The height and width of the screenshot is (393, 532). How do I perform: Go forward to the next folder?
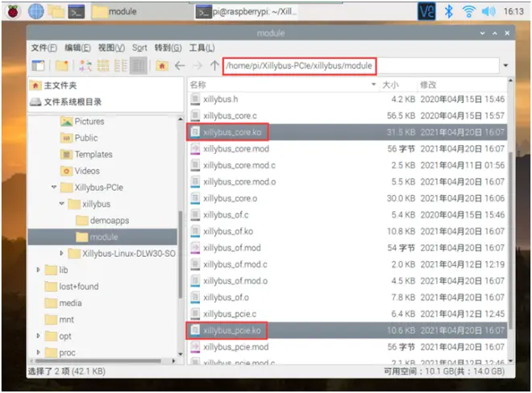coord(197,65)
